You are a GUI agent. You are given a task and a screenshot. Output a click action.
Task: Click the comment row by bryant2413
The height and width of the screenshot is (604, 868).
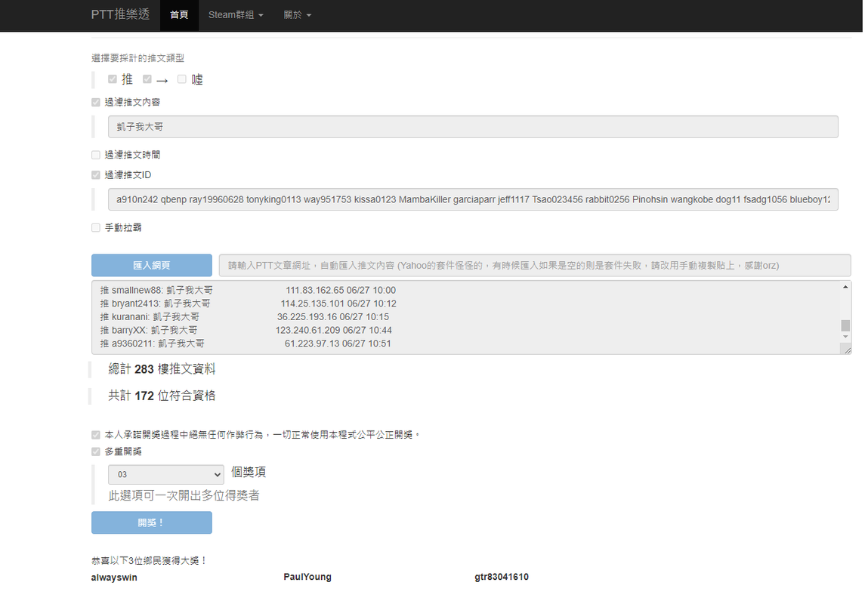click(248, 303)
